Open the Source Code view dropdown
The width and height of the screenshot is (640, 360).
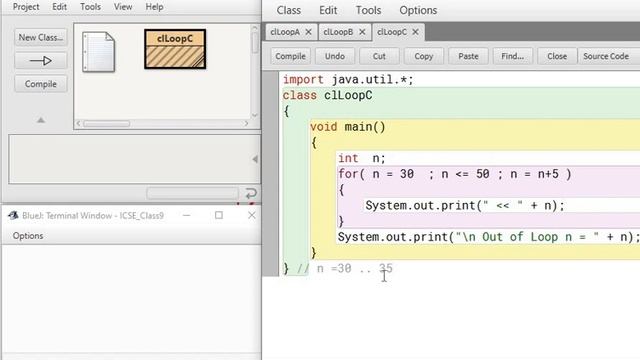[x=609, y=56]
